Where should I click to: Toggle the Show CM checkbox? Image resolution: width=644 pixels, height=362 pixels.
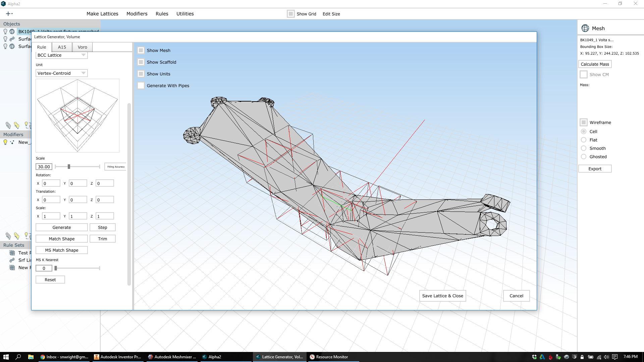[584, 74]
